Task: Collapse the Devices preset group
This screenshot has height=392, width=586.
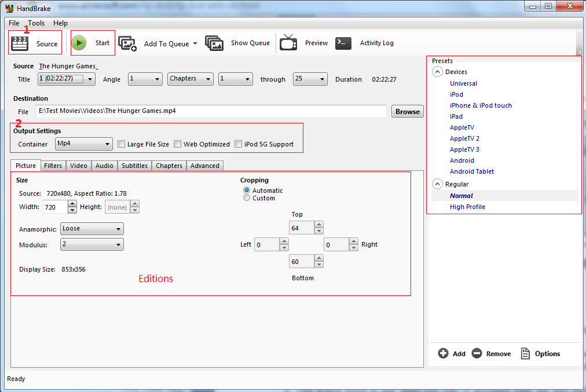Action: coord(437,72)
